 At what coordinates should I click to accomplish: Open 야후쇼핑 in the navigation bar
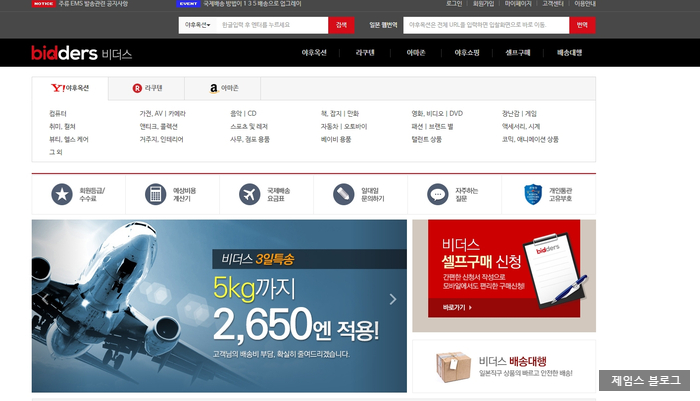[x=467, y=53]
